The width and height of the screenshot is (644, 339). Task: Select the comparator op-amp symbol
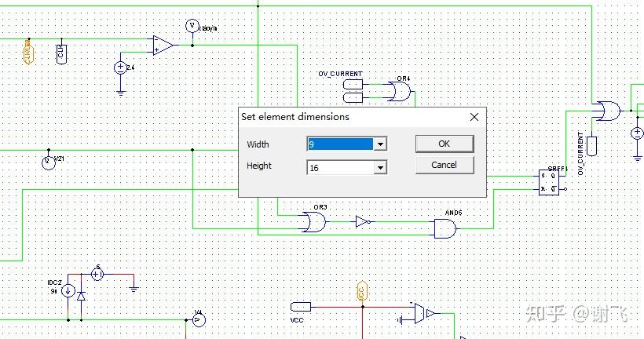tap(163, 46)
